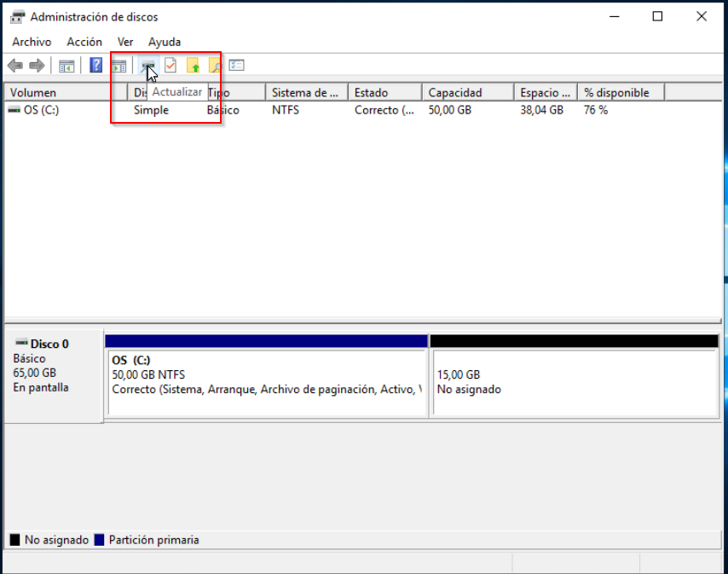This screenshot has height=574, width=728.
Task: Click the checklist settings toolbar icon
Action: tap(237, 66)
